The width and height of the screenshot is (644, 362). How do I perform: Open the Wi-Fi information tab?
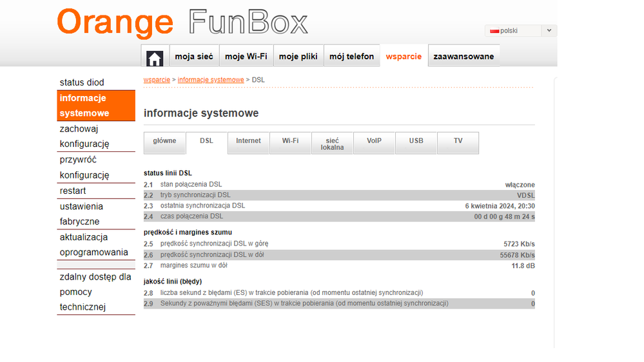(x=290, y=141)
